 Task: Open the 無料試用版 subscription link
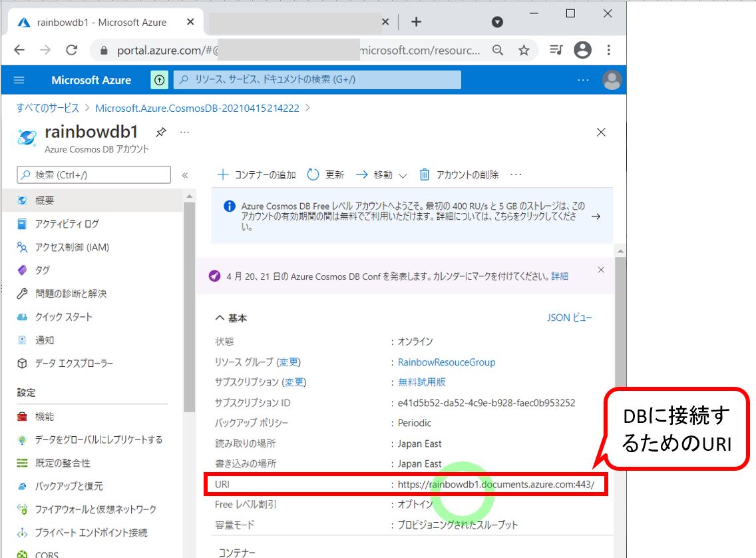(422, 382)
